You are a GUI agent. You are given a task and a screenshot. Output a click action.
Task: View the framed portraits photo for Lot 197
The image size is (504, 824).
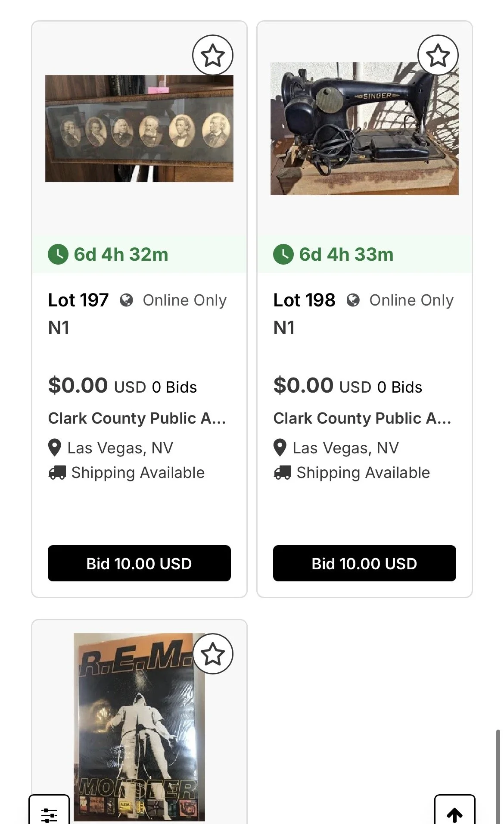coord(139,128)
